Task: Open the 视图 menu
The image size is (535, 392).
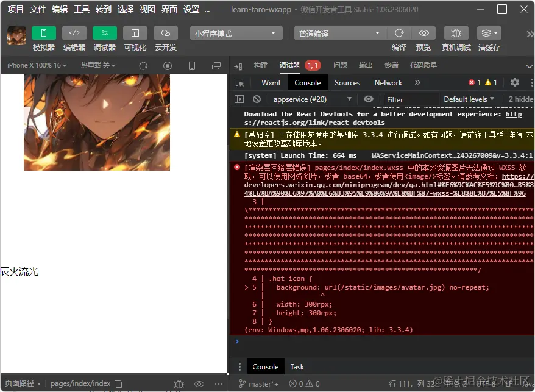Action: coord(147,9)
